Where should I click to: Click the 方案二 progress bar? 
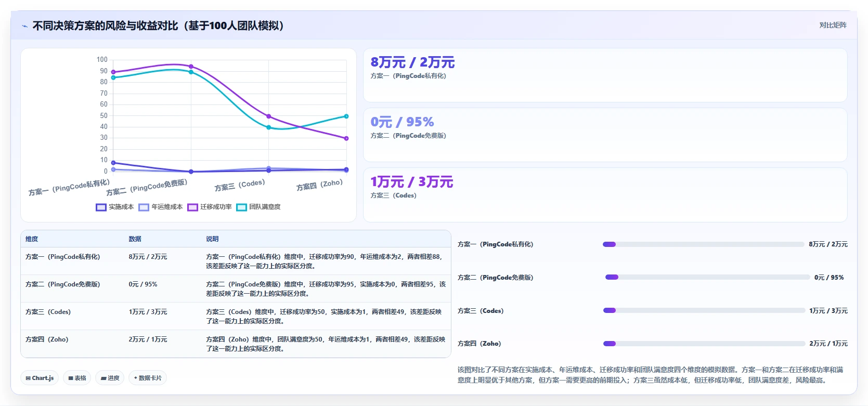(708, 277)
